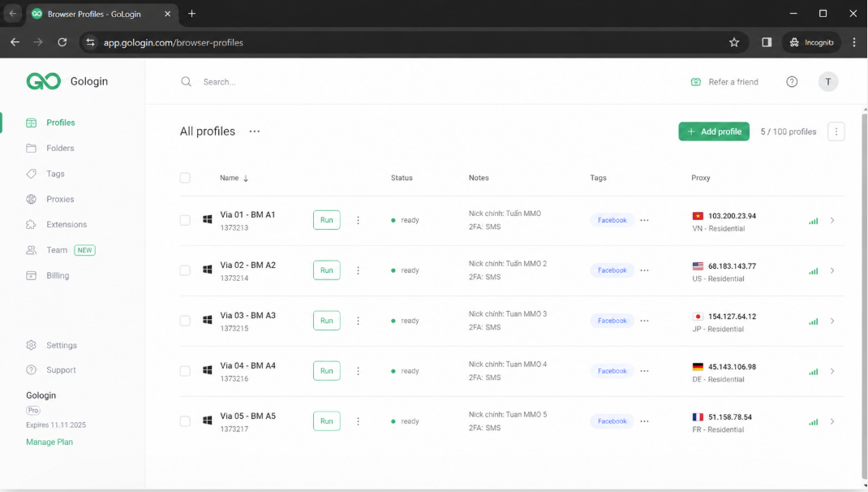Check signal strength icon for Via 01 proxy

pos(813,221)
